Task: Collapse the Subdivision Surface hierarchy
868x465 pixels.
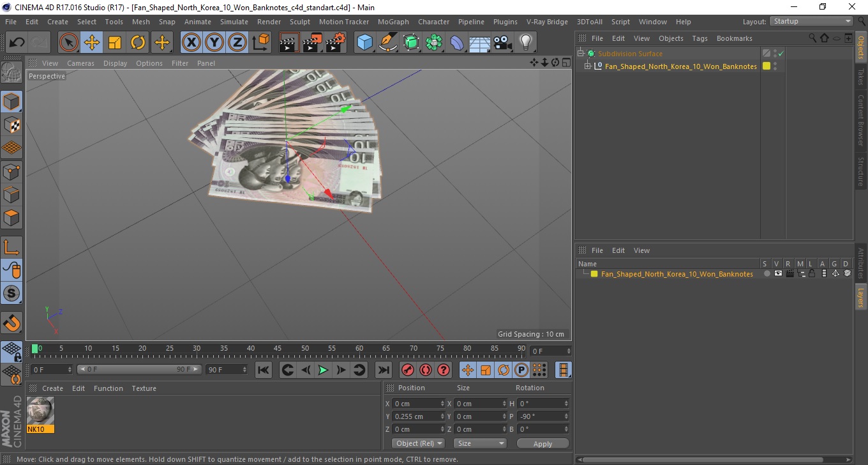Action: pos(580,54)
